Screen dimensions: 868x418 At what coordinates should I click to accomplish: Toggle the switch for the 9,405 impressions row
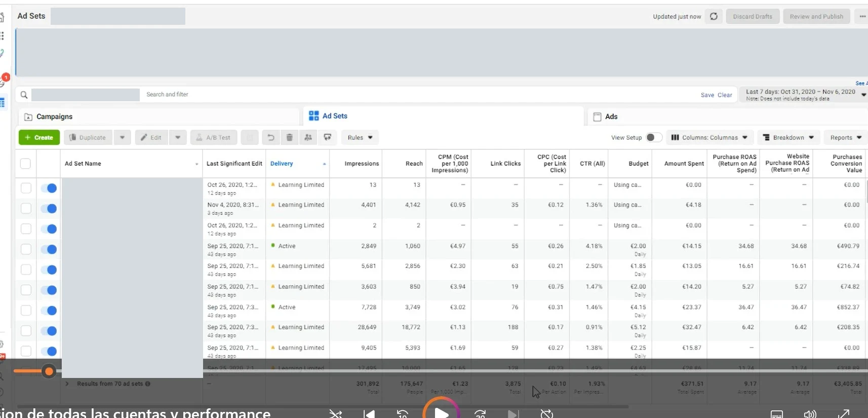click(49, 351)
